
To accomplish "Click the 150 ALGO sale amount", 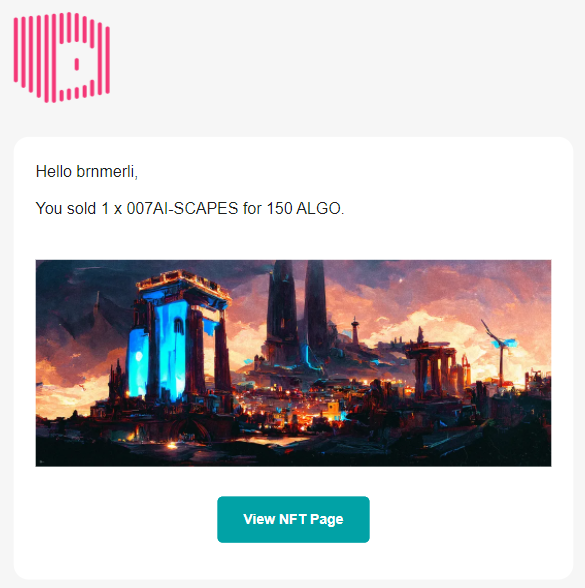I will (303, 208).
